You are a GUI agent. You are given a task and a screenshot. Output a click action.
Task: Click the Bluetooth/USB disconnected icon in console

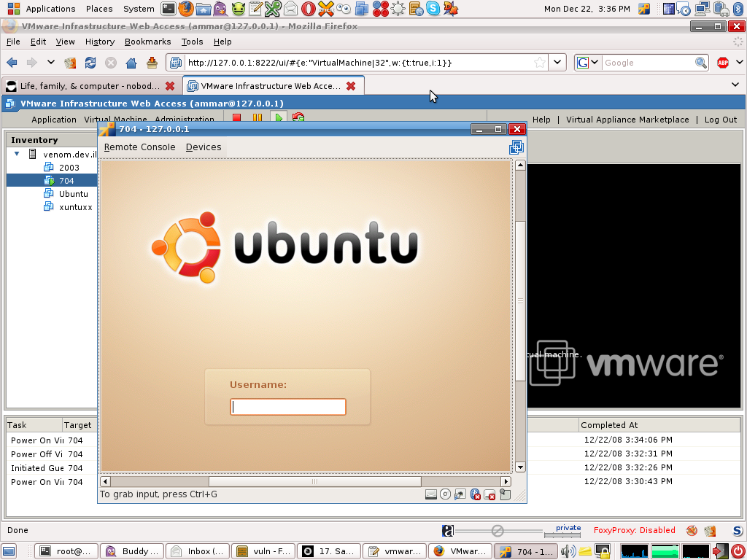475,495
